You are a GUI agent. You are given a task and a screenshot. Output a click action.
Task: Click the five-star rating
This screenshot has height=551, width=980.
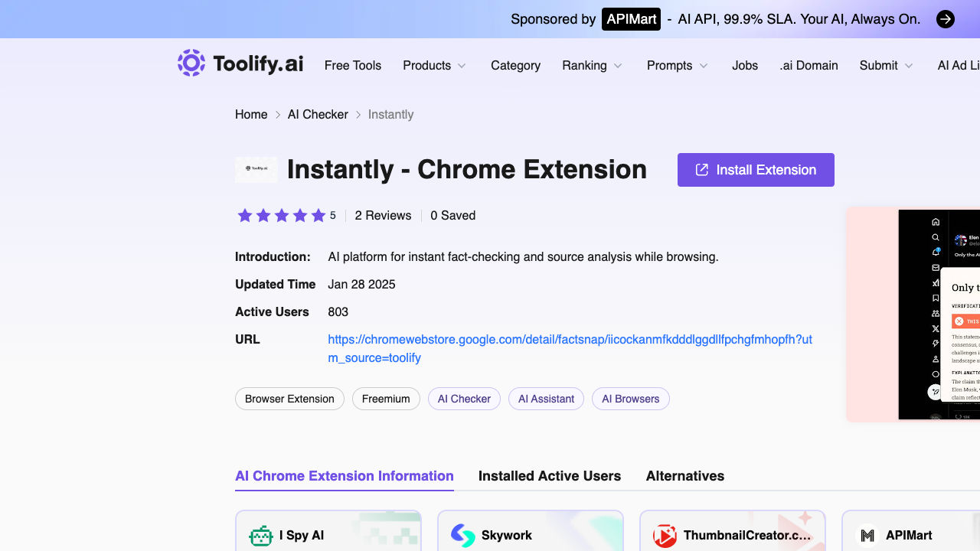(282, 216)
